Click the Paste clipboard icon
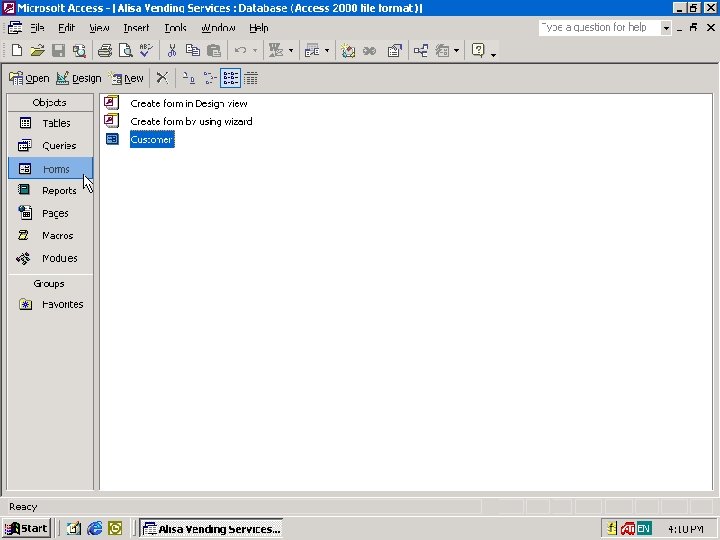The image size is (720, 540). click(214, 51)
